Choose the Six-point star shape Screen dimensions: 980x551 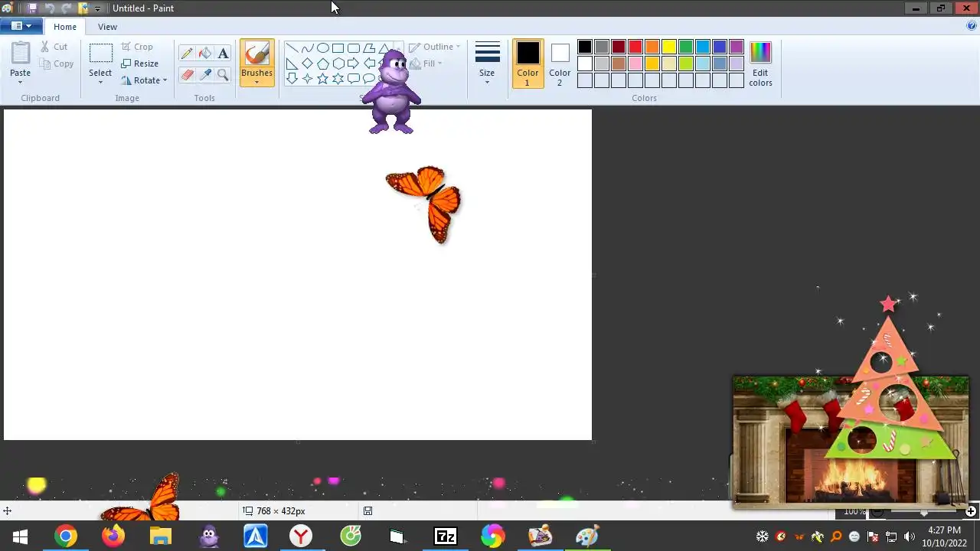click(x=338, y=78)
